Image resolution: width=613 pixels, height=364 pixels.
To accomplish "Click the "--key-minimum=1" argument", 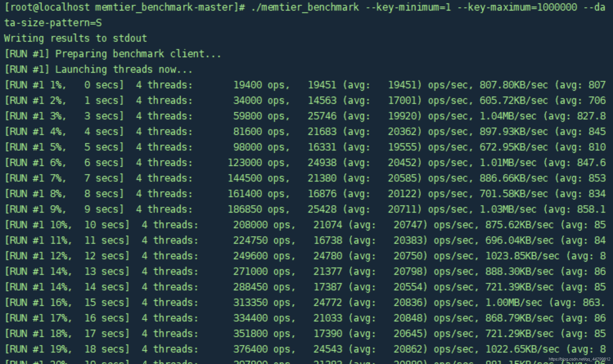I will (409, 7).
